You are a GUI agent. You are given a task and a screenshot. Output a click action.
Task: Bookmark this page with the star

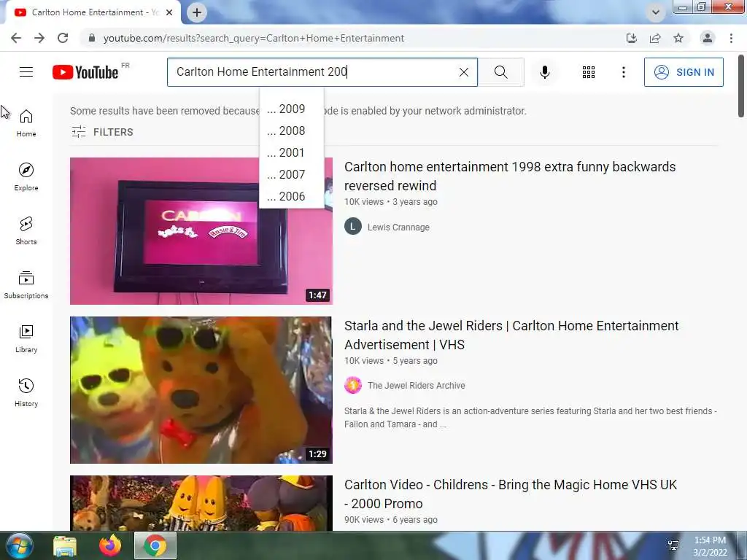[678, 38]
